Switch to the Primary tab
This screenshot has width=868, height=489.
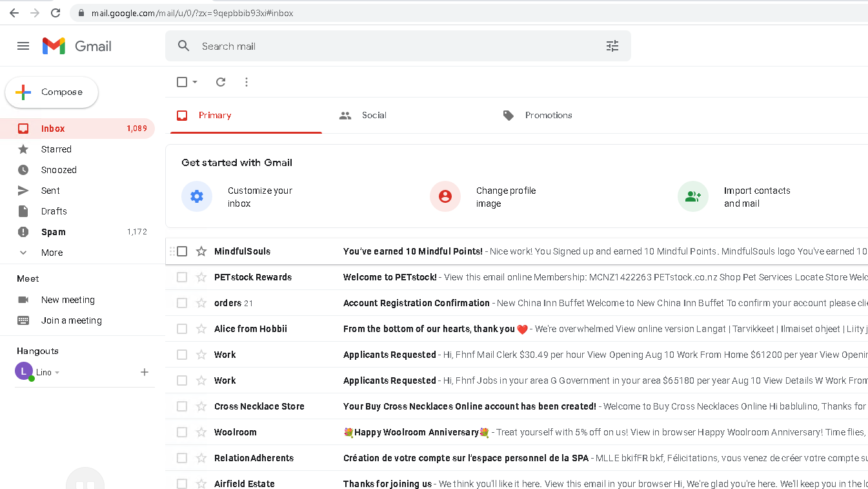pyautogui.click(x=246, y=115)
